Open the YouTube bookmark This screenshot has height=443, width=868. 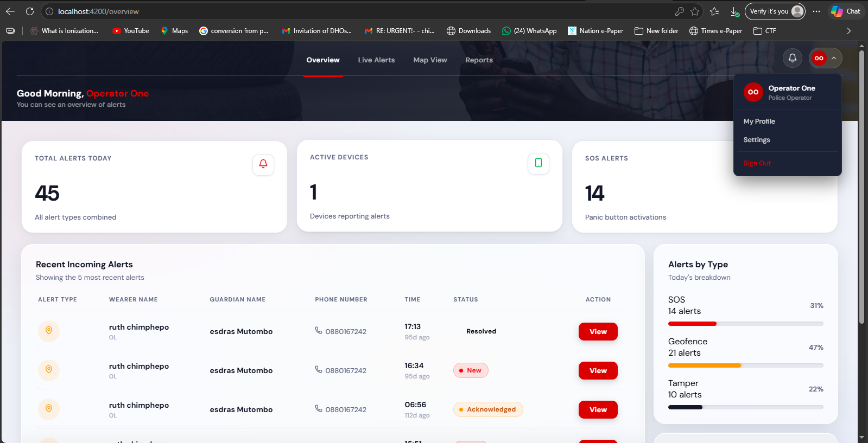(x=131, y=31)
